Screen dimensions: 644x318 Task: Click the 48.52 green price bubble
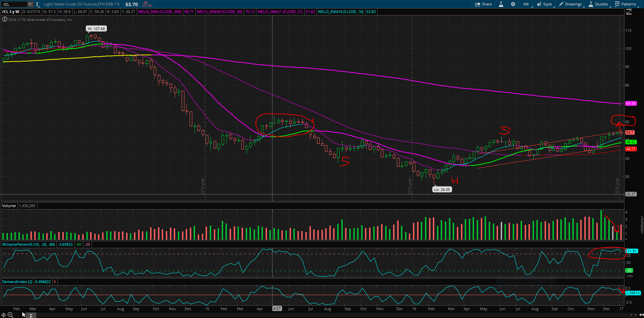coord(631,142)
